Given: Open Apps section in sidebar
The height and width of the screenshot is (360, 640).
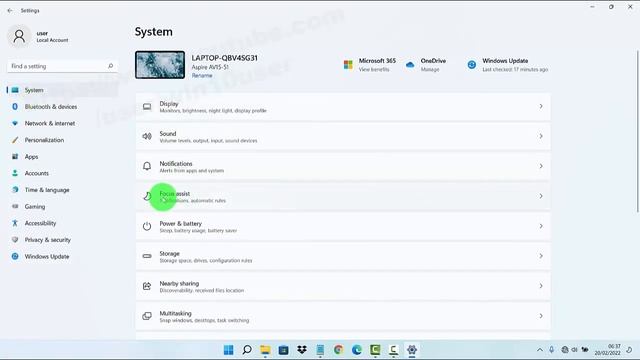Looking at the screenshot, I should click(62, 157).
